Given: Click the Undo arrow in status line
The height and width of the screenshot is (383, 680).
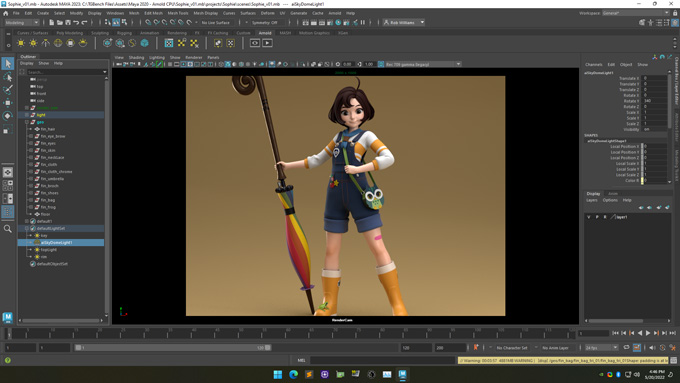Looking at the screenshot, I should tap(76, 23).
